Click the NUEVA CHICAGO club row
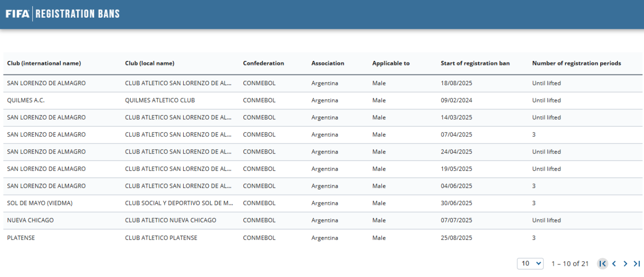644x277 pixels. pyautogui.click(x=30, y=220)
